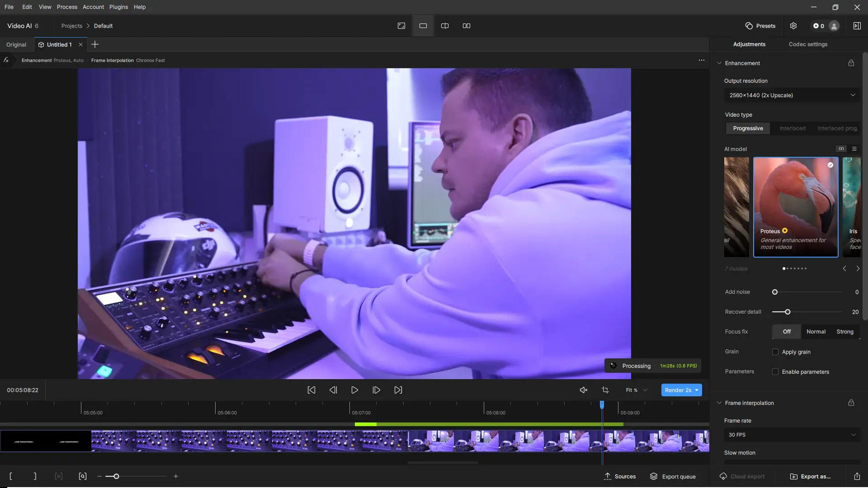Select the split view layout icon

445,26
